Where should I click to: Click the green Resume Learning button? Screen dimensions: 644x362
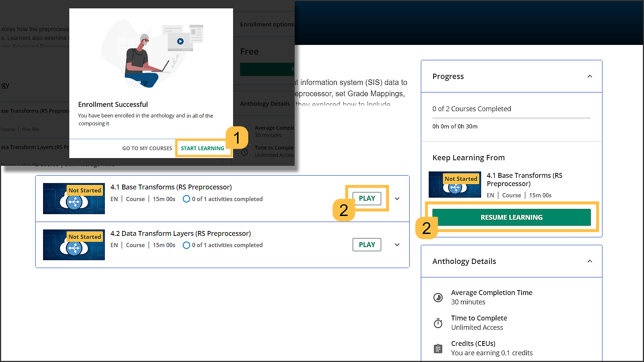click(x=511, y=217)
